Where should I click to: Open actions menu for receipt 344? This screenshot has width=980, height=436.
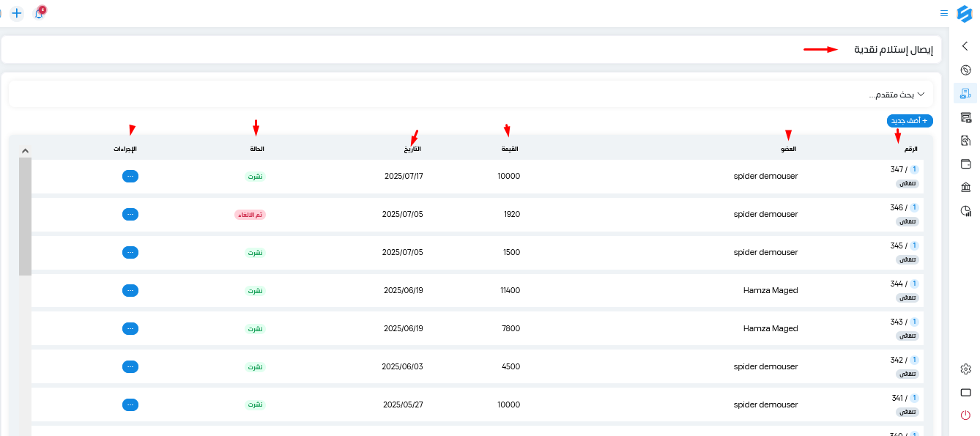tap(130, 290)
